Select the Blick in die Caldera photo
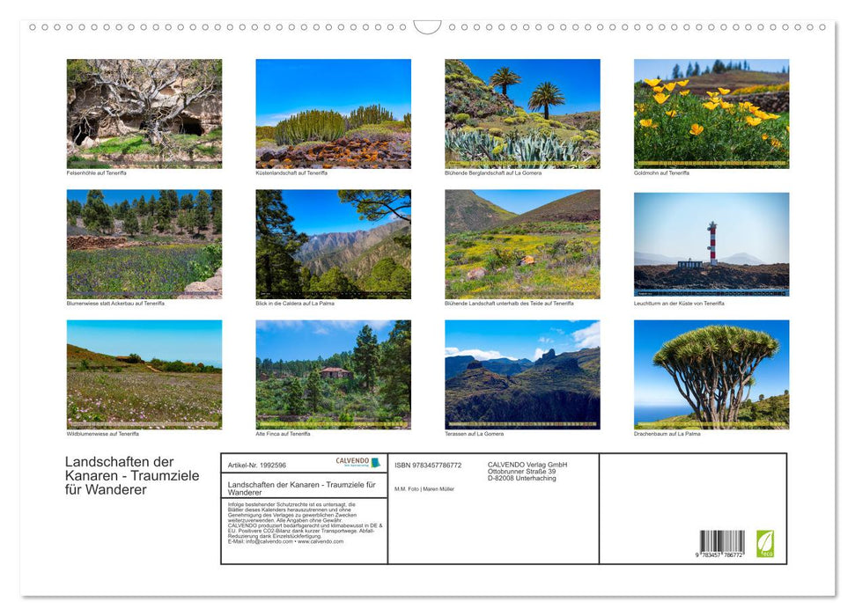 (333, 242)
